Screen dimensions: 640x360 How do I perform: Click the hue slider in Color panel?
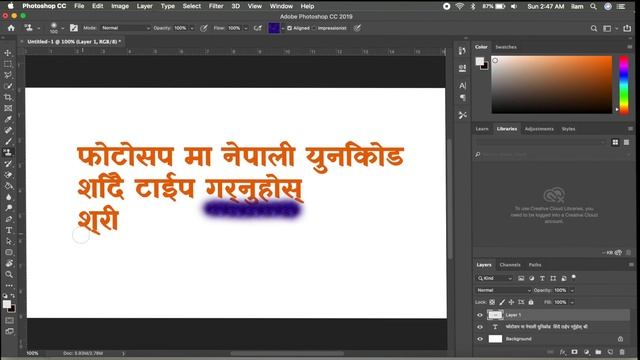pos(624,84)
